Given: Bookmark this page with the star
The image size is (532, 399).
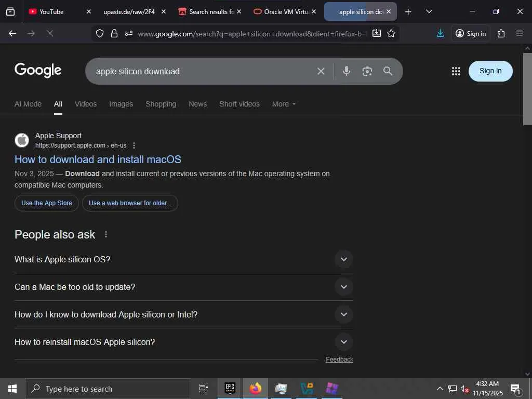Looking at the screenshot, I should (391, 33).
